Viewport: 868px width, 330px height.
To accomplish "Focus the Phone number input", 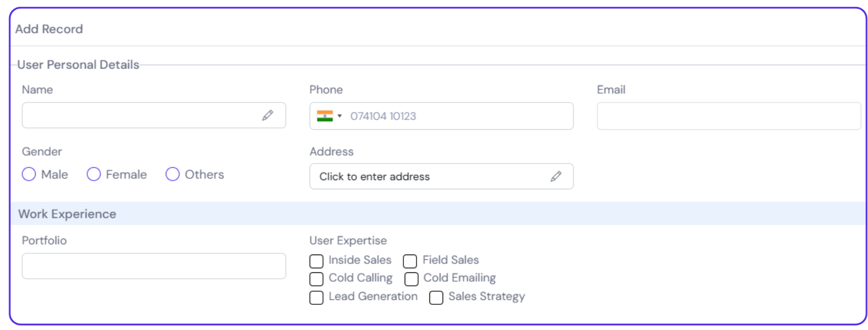I will [x=457, y=116].
